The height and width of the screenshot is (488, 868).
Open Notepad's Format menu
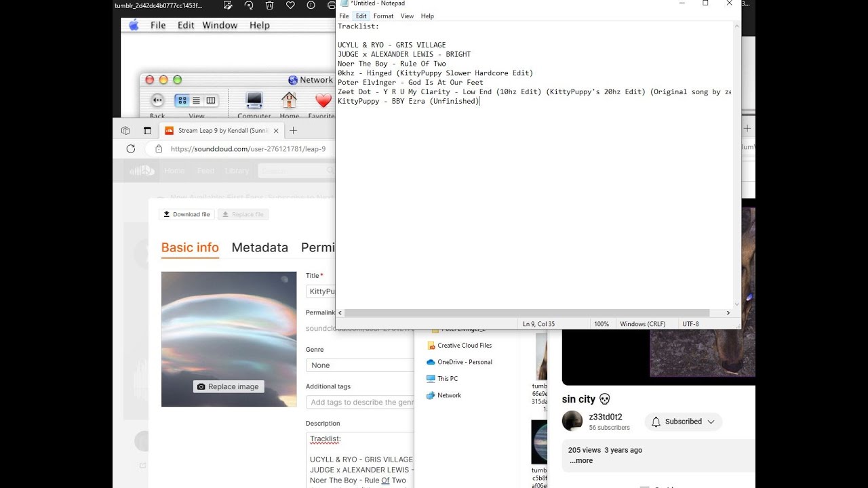pyautogui.click(x=383, y=16)
